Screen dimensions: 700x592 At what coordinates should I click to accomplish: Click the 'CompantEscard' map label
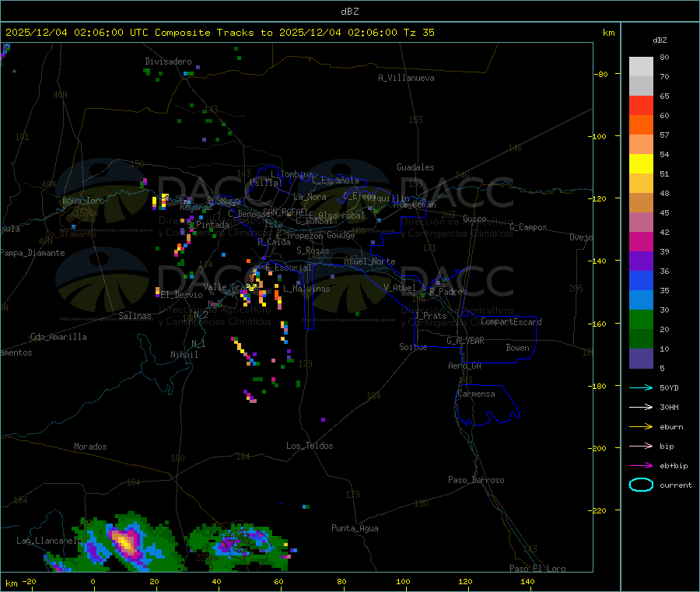pyautogui.click(x=511, y=321)
